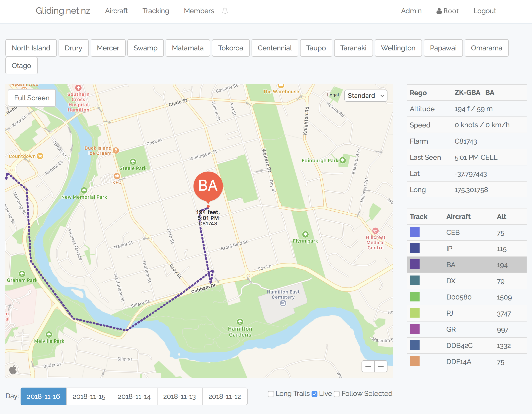Open the Standard map type dropdown
Image resolution: width=532 pixels, height=414 pixels.
(x=365, y=96)
